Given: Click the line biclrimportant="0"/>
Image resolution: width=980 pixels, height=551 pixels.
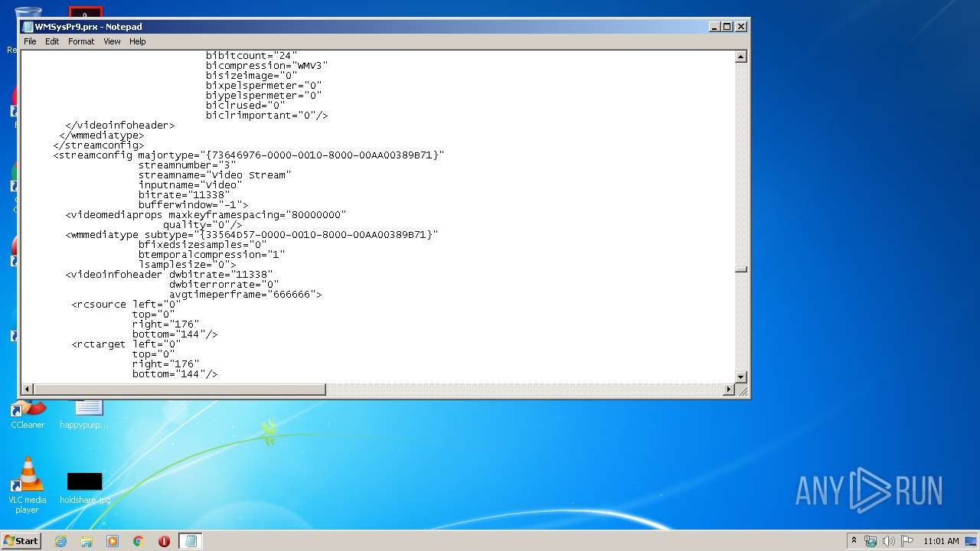Looking at the screenshot, I should pos(266,116).
